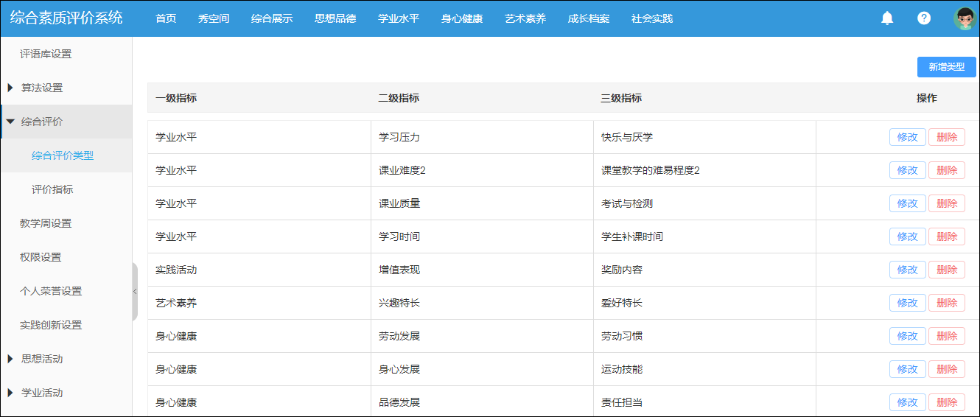Open 评语库设置 in the sidebar
The width and height of the screenshot is (980, 417).
[x=46, y=54]
